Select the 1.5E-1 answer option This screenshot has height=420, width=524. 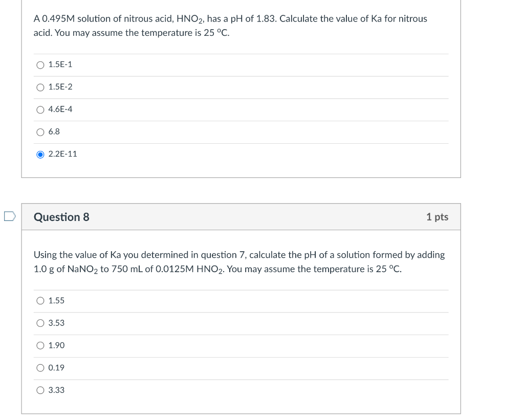[x=40, y=64]
